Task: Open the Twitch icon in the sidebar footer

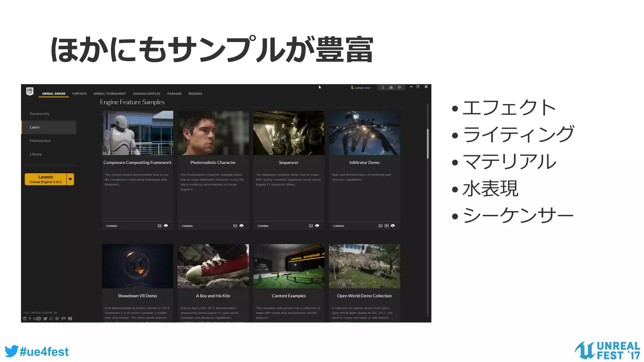Action: click(x=51, y=319)
